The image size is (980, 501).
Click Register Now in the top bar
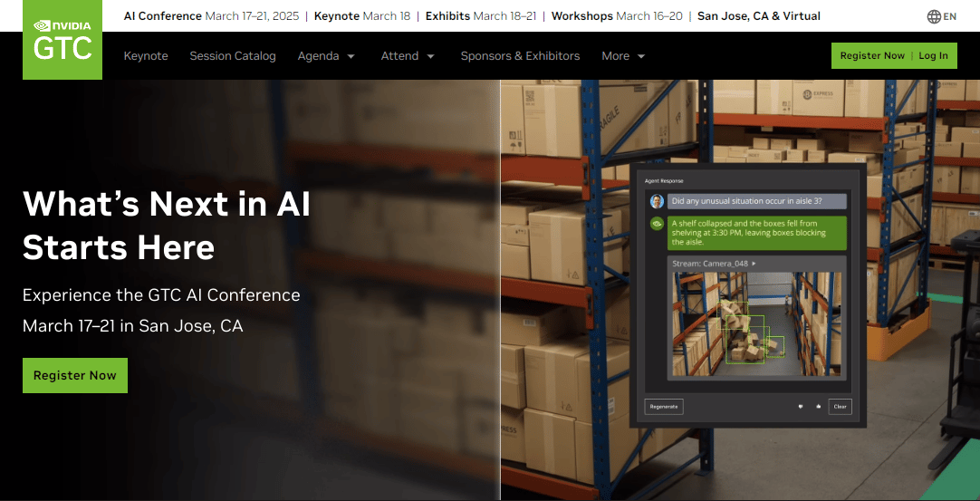pyautogui.click(x=872, y=55)
